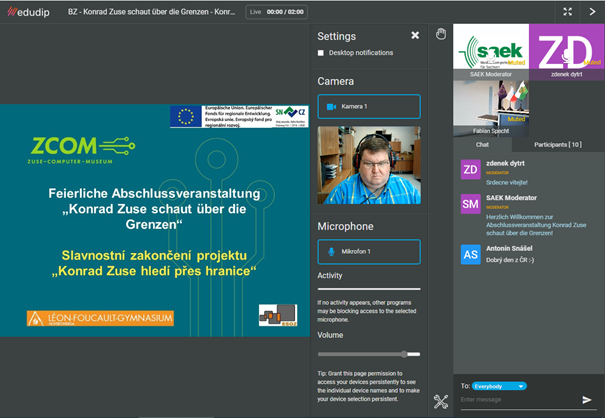Image resolution: width=605 pixels, height=418 pixels.
Task: Click the shared presentation slide
Action: coord(155,220)
